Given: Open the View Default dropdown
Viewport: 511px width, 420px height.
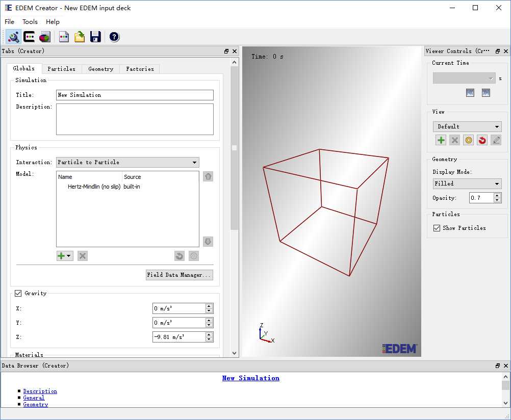Looking at the screenshot, I should [x=467, y=126].
